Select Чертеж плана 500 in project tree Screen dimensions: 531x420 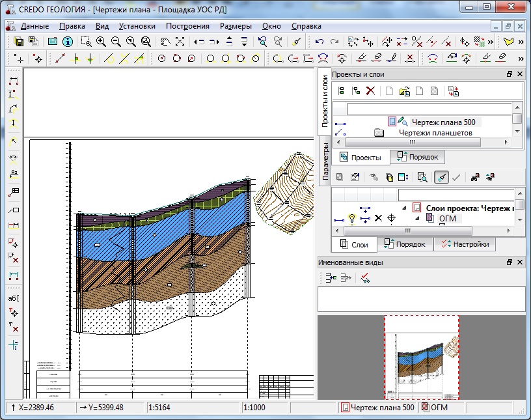pos(445,122)
